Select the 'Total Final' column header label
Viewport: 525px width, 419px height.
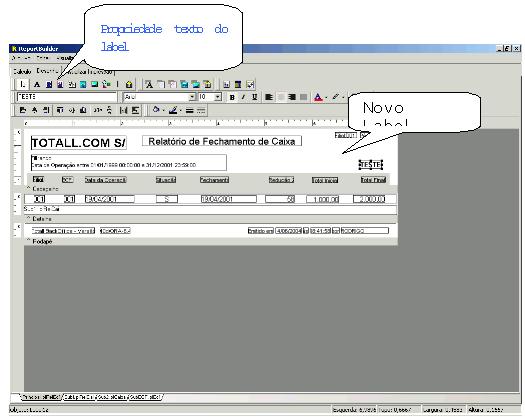coord(373,180)
